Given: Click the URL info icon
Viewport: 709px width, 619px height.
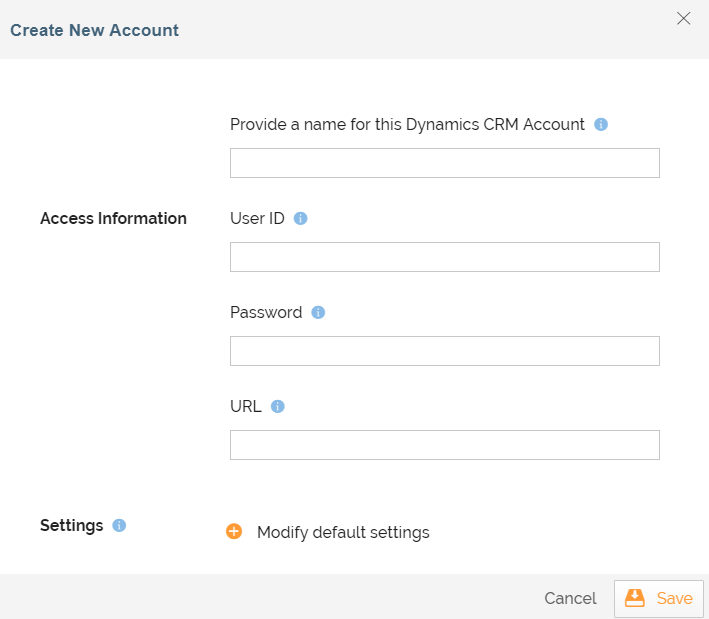Looking at the screenshot, I should pos(278,406).
